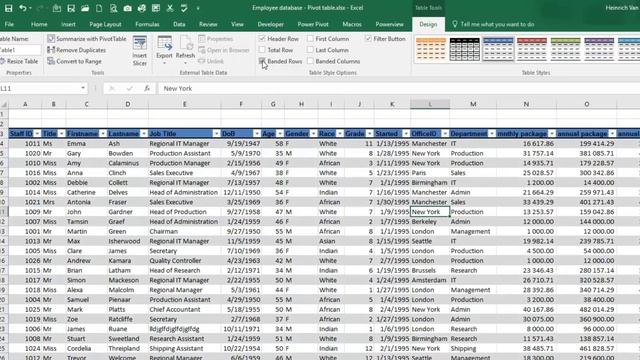Select the green table style swatch
This screenshot has height=360, width=640.
point(565,49)
